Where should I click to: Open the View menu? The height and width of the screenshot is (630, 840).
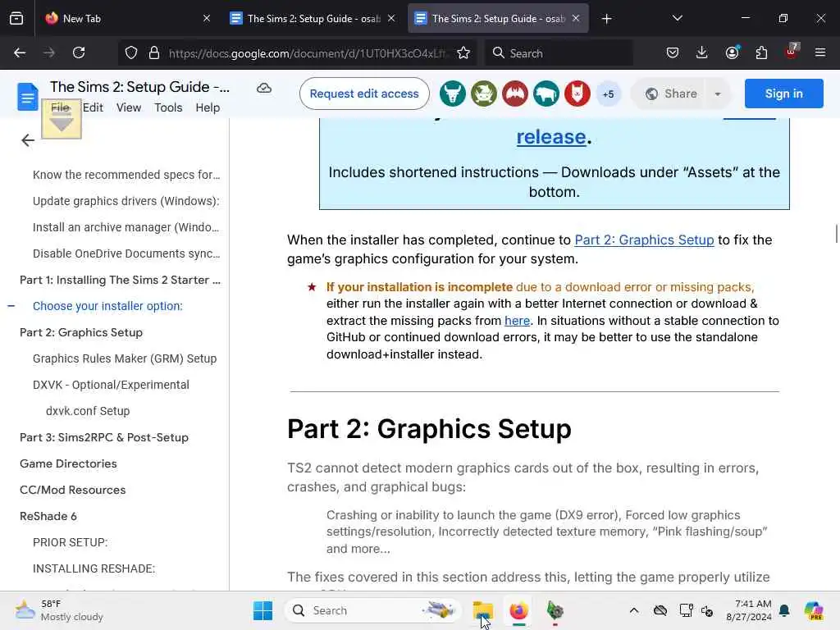pos(129,107)
